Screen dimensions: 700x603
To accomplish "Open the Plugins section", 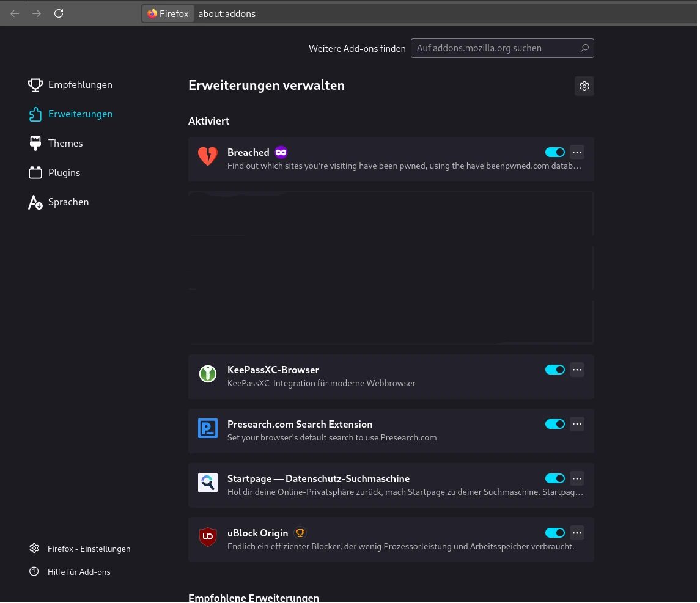I will point(64,172).
